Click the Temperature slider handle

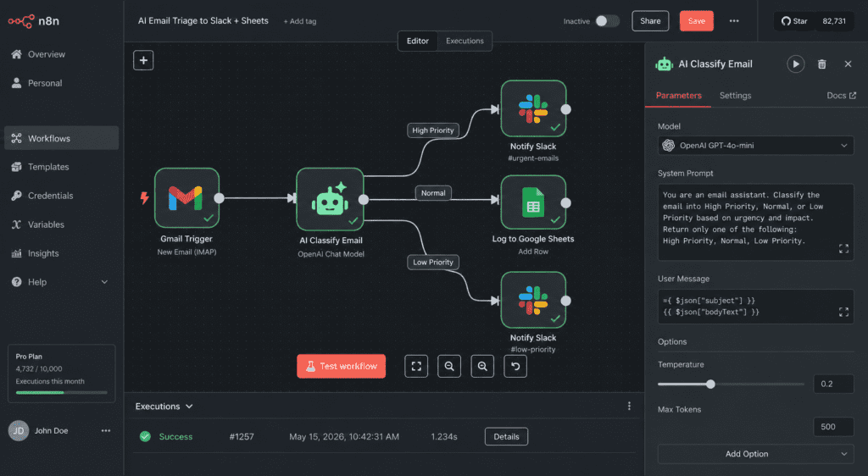click(x=711, y=384)
